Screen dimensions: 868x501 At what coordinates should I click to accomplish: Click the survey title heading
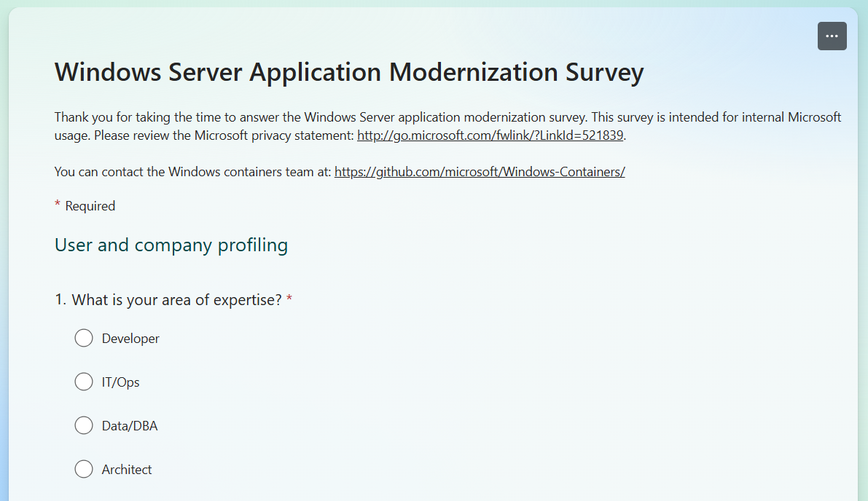348,72
